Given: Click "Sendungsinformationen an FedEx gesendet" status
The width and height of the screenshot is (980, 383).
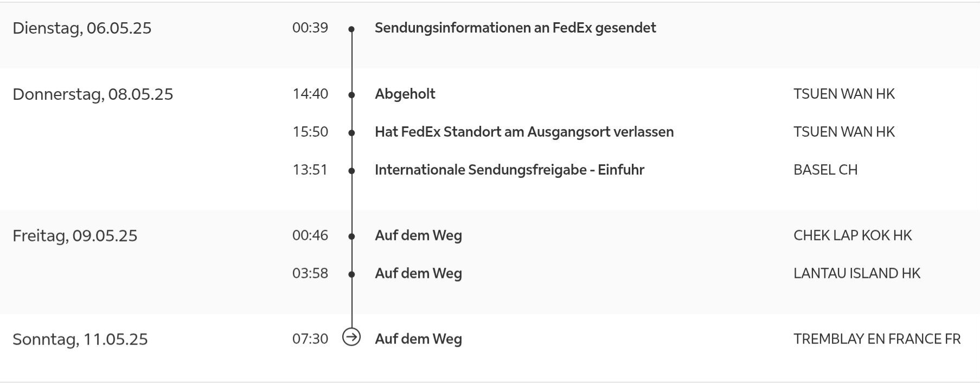Looking at the screenshot, I should point(515,28).
